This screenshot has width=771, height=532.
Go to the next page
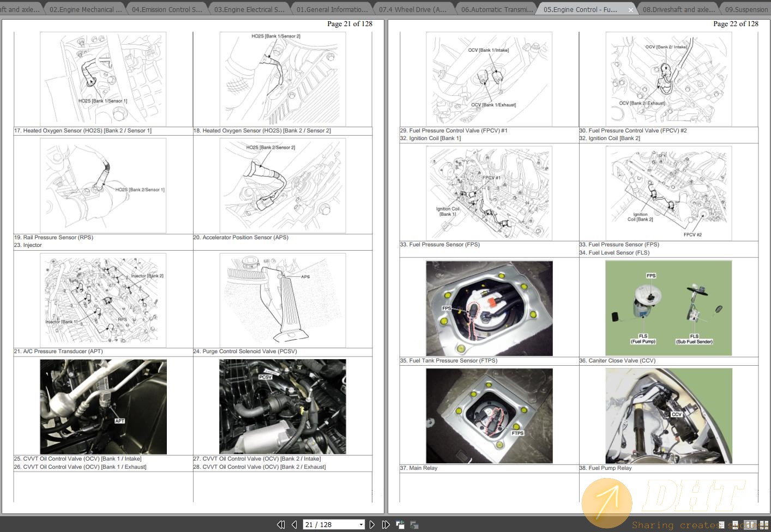[372, 524]
